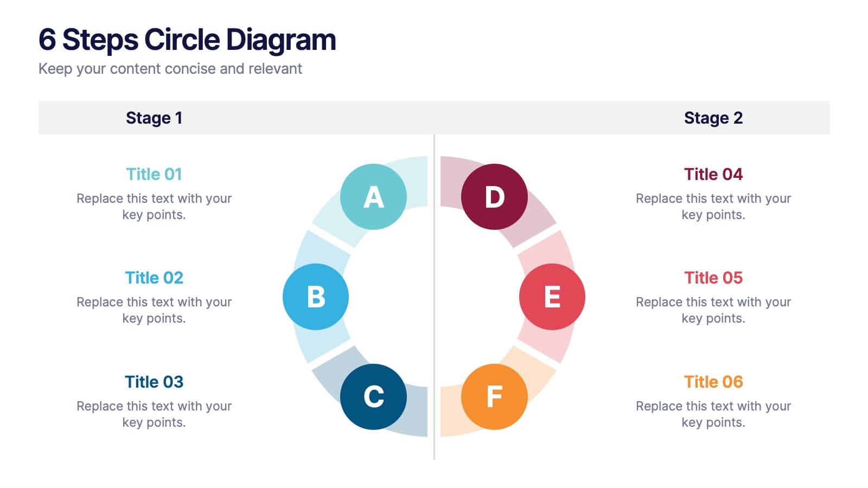This screenshot has height=488, width=868.
Task: Click the '6 Steps Circle Diagram' heading
Action: pyautogui.click(x=187, y=40)
